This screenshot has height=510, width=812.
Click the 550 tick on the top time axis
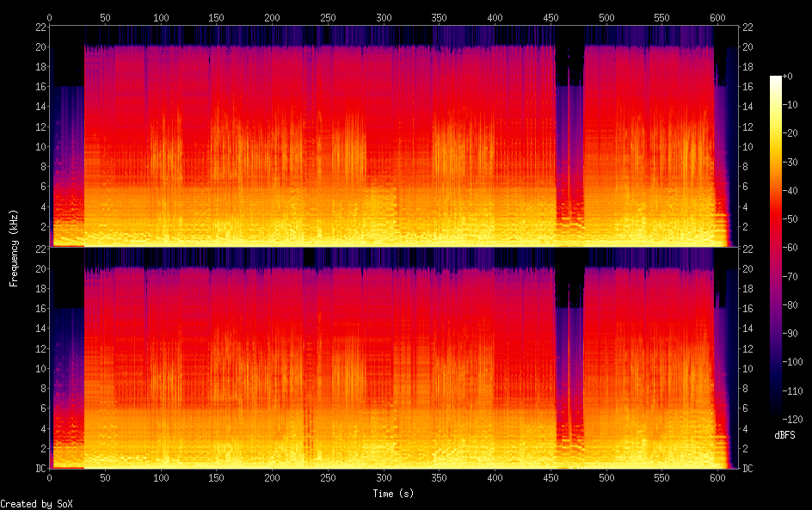662,17
